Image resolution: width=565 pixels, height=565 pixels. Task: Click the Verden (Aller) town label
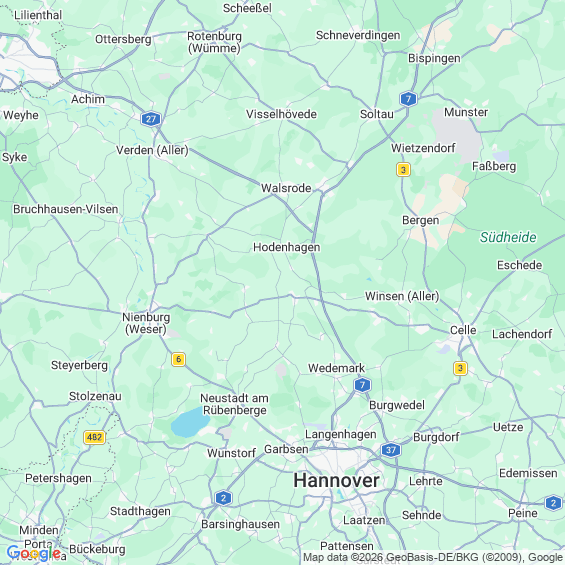[x=152, y=150]
